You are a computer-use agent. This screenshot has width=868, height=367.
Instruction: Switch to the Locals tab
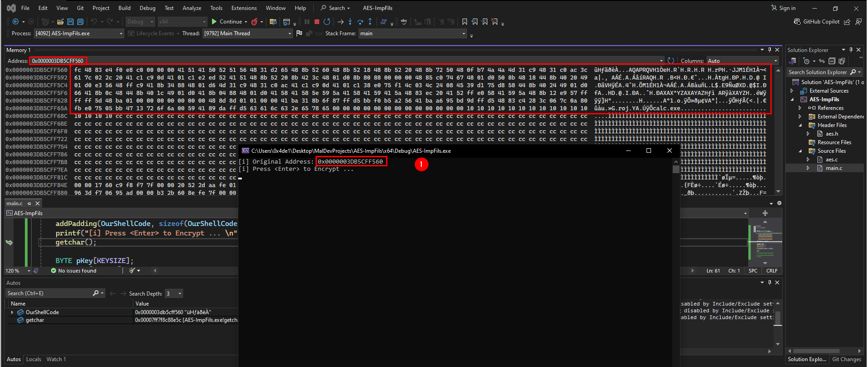(33, 359)
